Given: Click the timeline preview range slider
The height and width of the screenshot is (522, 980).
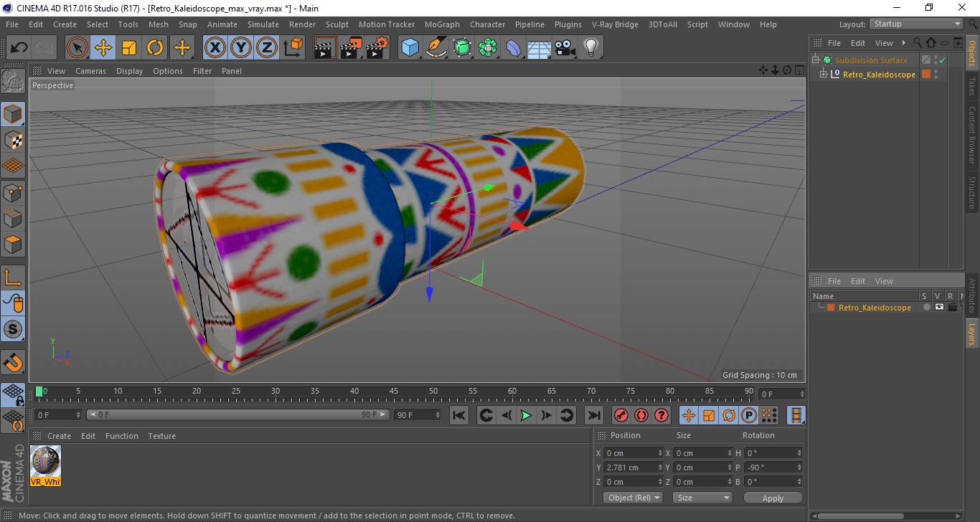Looking at the screenshot, I should (238, 414).
